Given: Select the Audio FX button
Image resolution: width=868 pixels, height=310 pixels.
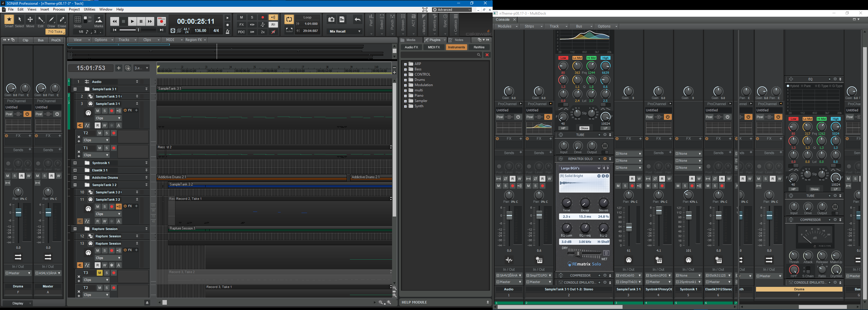Looking at the screenshot, I should pos(411,47).
